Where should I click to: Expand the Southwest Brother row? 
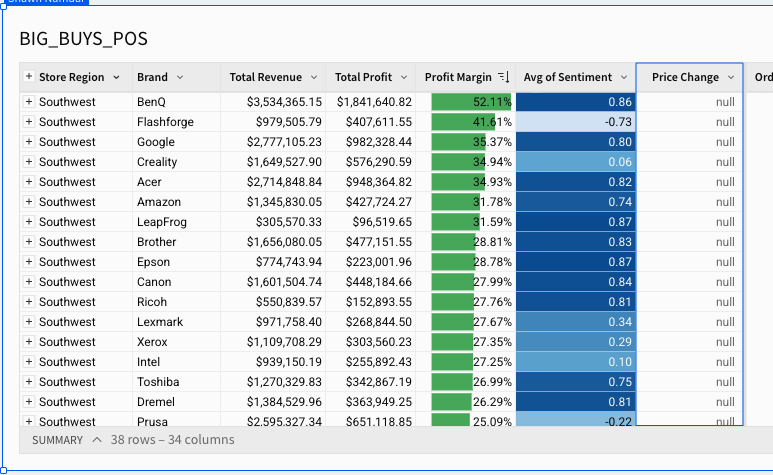[x=29, y=242]
